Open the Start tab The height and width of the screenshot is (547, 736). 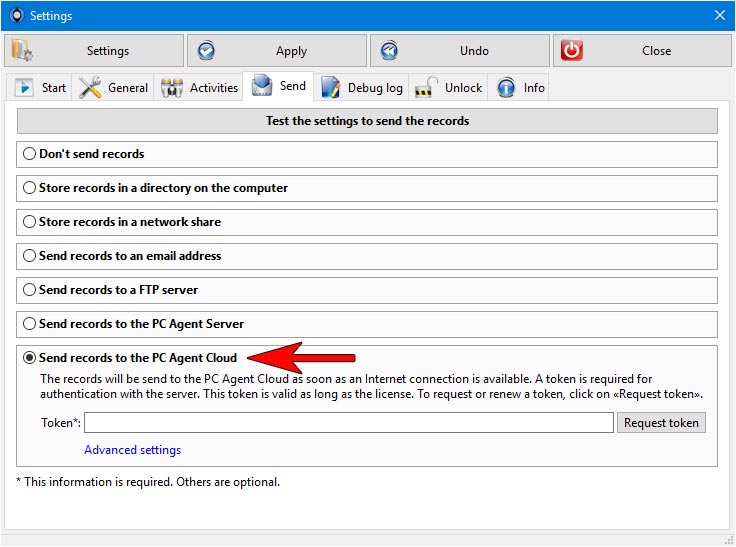(x=39, y=87)
